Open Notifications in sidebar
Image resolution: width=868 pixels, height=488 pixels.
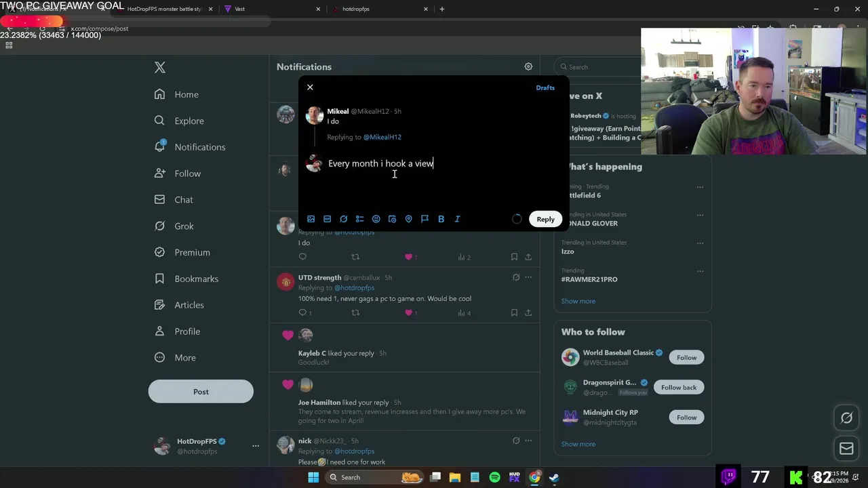tap(190, 147)
